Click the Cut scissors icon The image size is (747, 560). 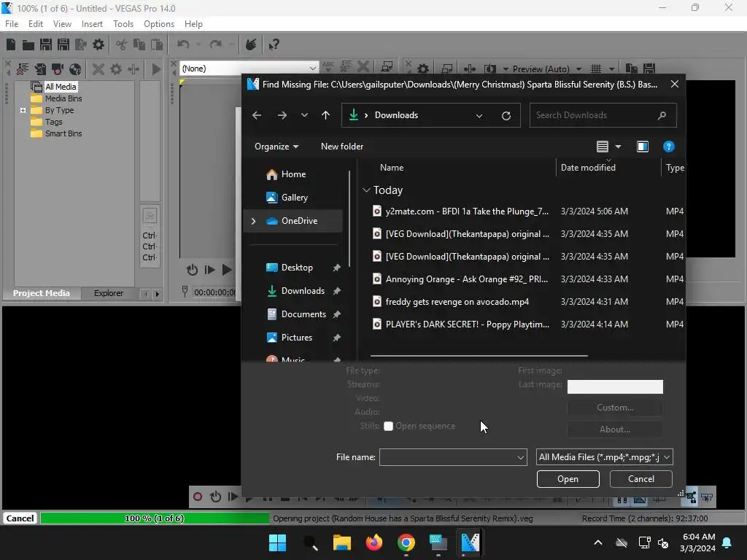(122, 44)
